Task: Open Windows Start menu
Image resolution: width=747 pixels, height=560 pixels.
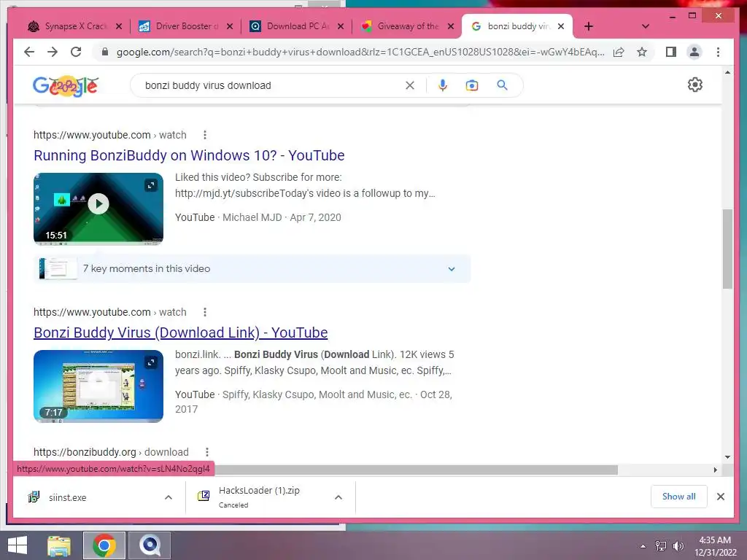Action: pyautogui.click(x=18, y=545)
